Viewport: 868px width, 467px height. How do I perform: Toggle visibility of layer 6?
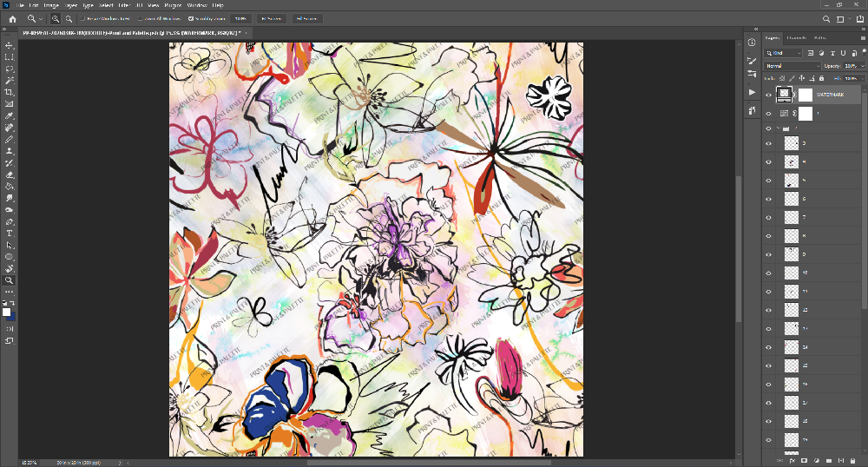[768, 199]
